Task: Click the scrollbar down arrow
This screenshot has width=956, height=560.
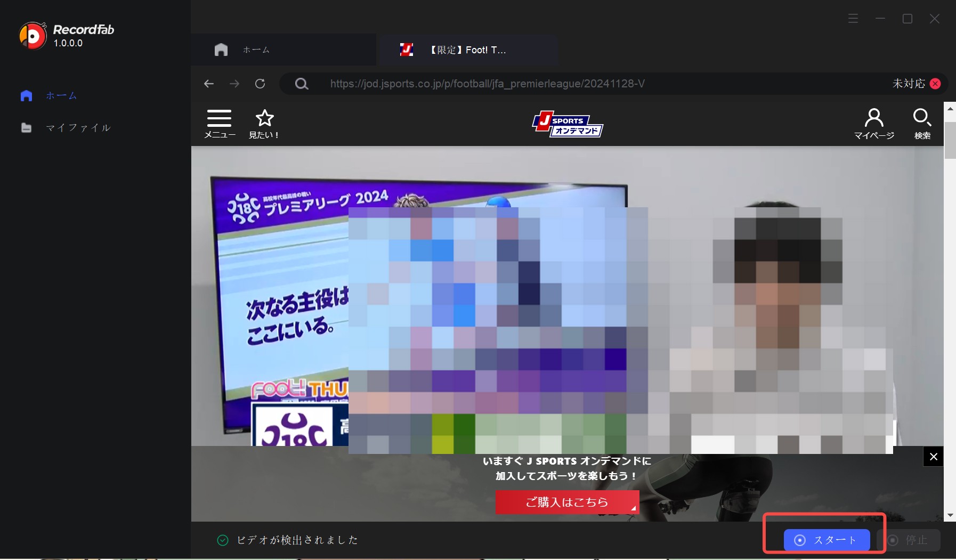Action: pyautogui.click(x=950, y=515)
